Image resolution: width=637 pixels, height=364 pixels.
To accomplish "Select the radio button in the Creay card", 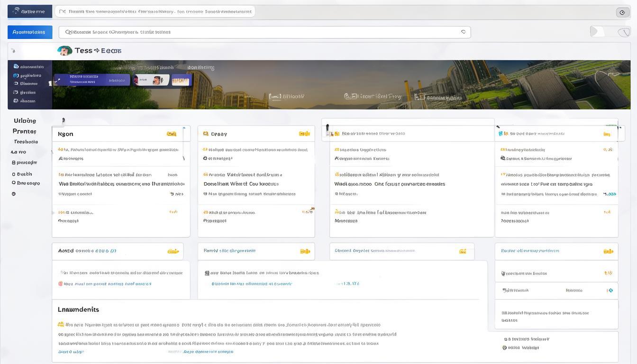I will click(x=205, y=158).
